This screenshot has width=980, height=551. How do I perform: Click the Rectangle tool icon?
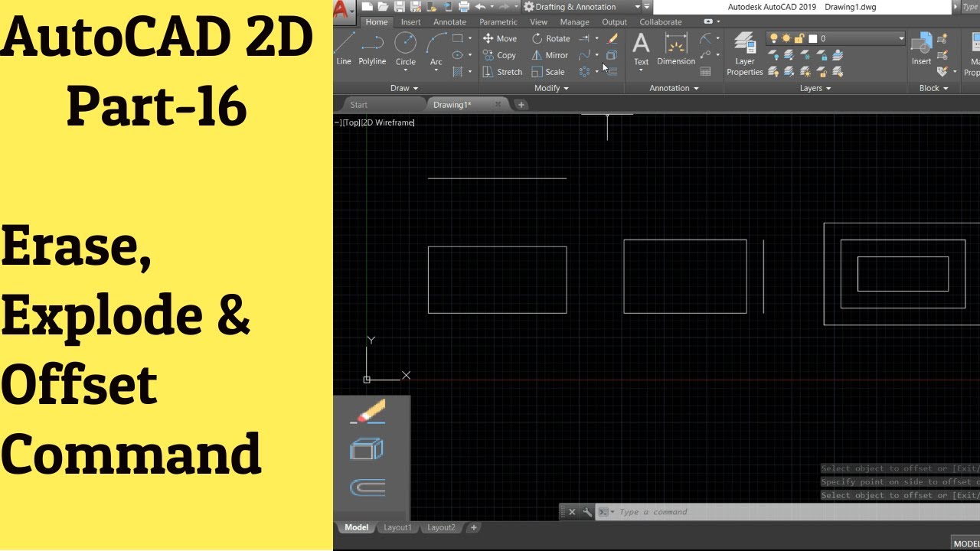(x=457, y=38)
